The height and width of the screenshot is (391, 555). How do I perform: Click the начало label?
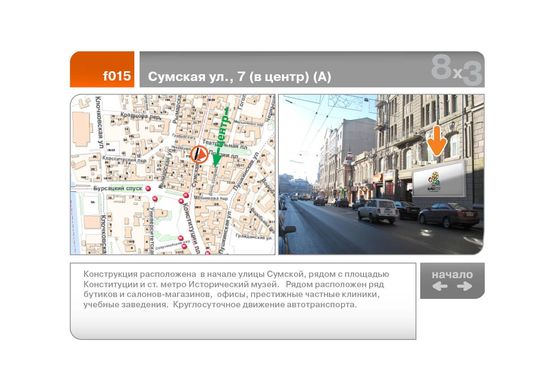pos(452,274)
